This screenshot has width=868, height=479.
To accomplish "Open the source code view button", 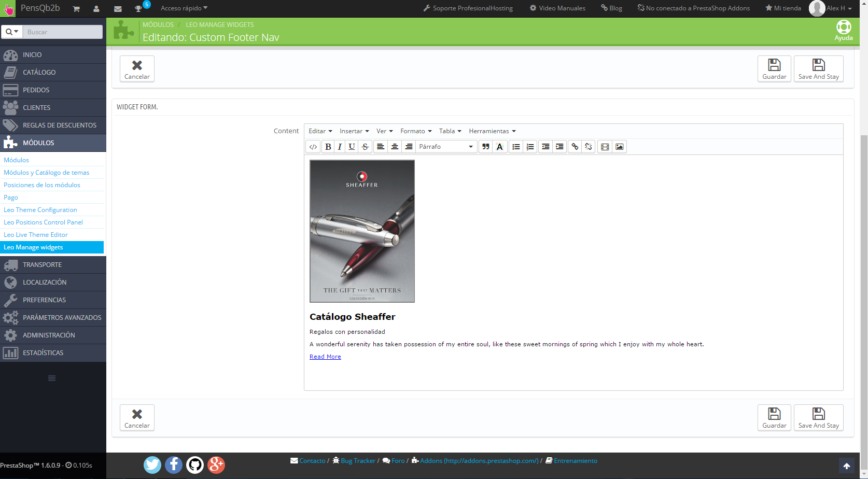I will point(313,147).
